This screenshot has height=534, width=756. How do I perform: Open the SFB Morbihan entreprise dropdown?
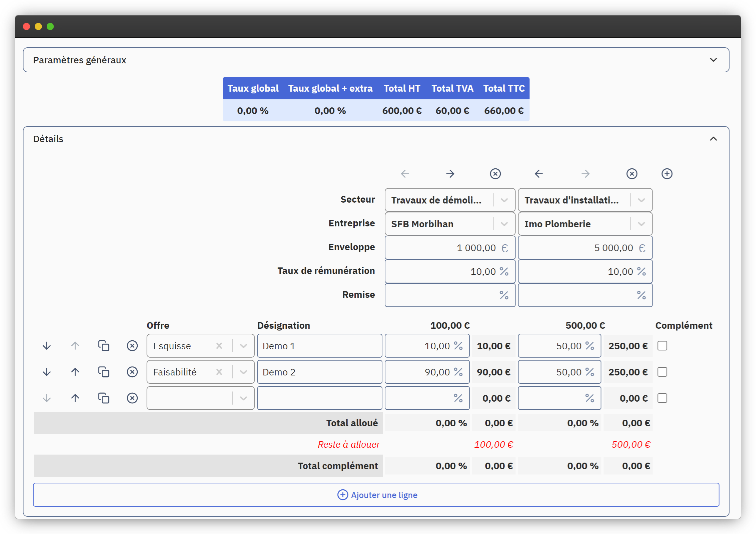504,224
